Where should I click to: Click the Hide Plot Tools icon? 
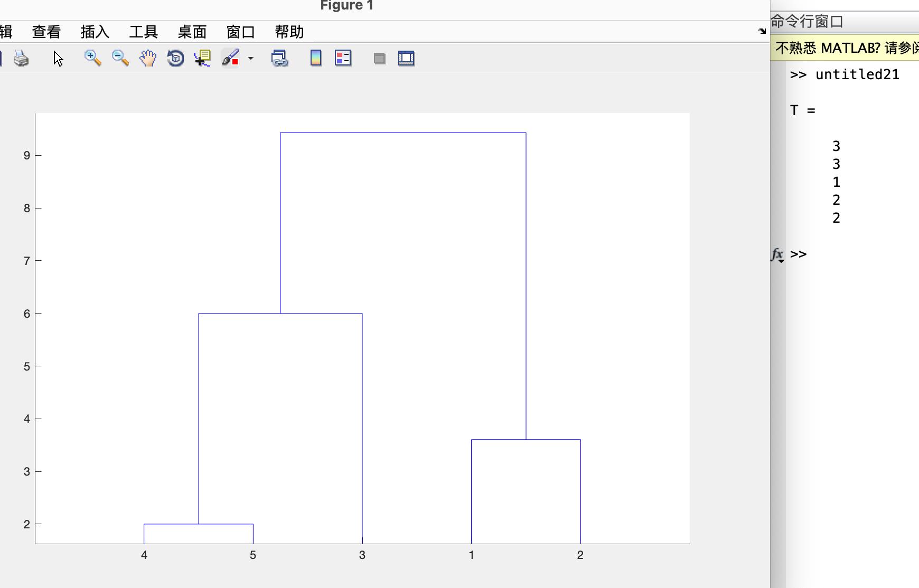point(379,59)
